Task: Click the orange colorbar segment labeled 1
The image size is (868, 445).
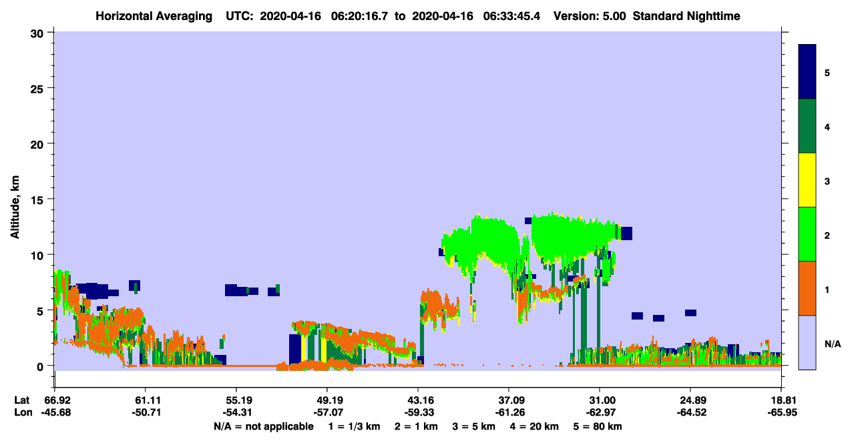Action: (x=807, y=288)
